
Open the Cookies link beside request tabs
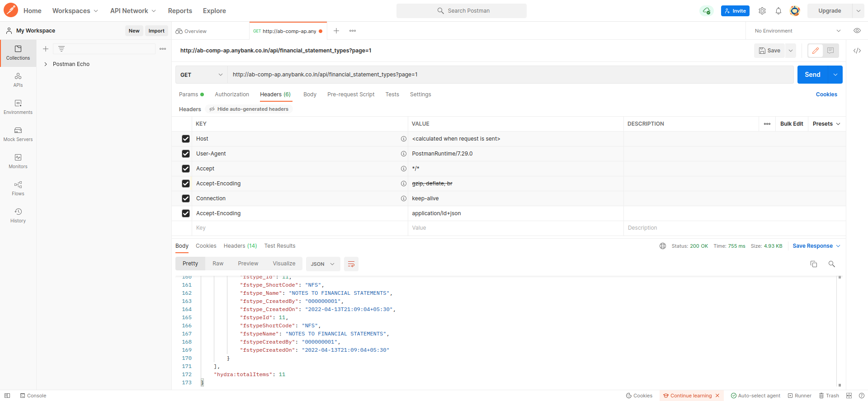click(x=826, y=94)
